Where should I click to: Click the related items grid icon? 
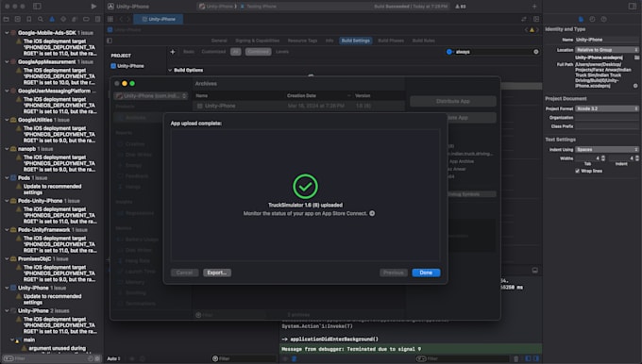tap(110, 19)
